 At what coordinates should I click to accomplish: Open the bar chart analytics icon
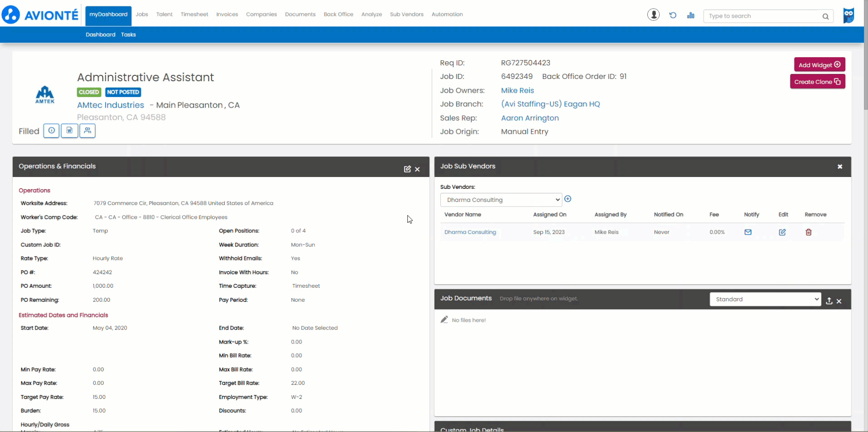click(690, 15)
